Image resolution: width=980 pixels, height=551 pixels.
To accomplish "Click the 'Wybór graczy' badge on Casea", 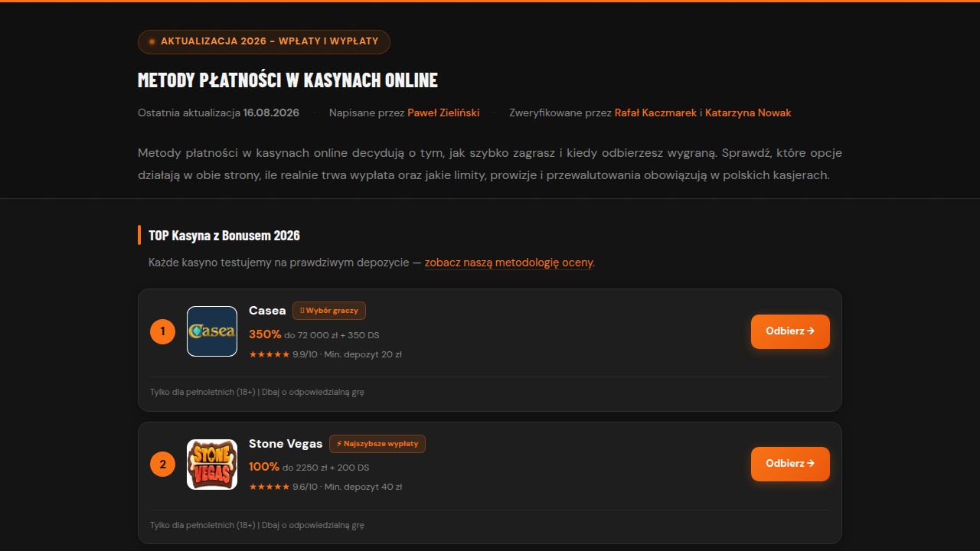I will point(329,311).
